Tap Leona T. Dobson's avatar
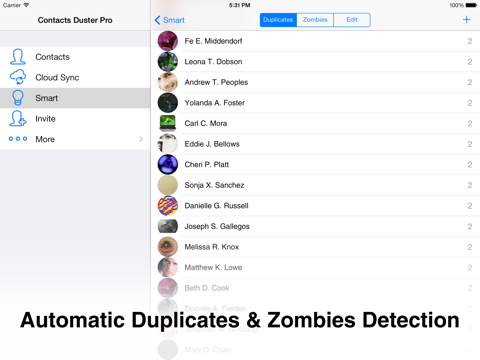480x360 pixels. tap(168, 62)
